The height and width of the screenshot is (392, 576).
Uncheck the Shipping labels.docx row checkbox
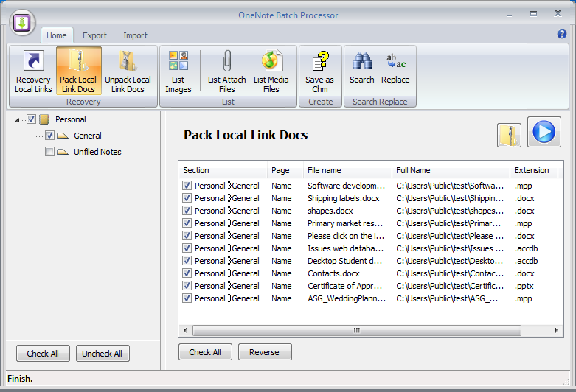point(187,197)
